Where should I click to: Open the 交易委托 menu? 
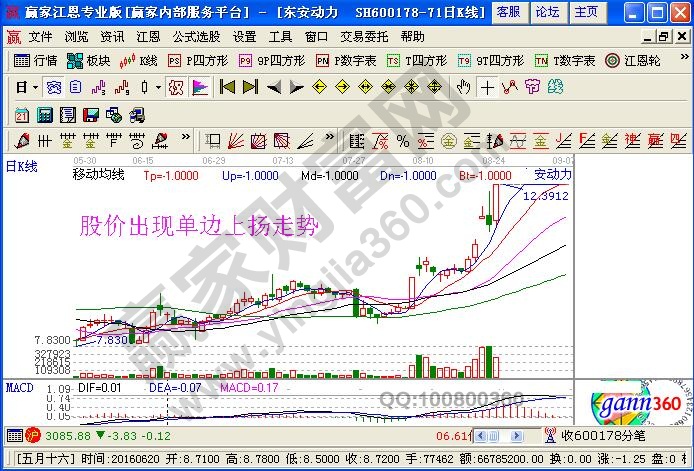[364, 37]
